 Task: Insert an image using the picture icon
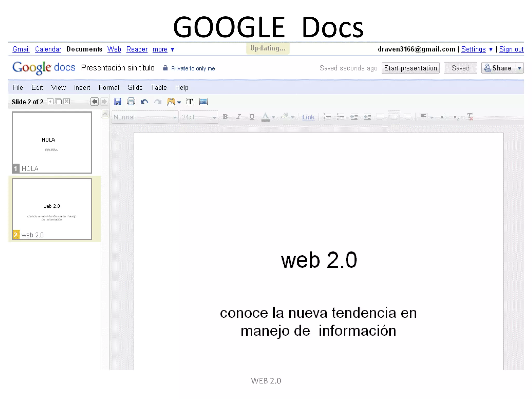pyautogui.click(x=203, y=102)
